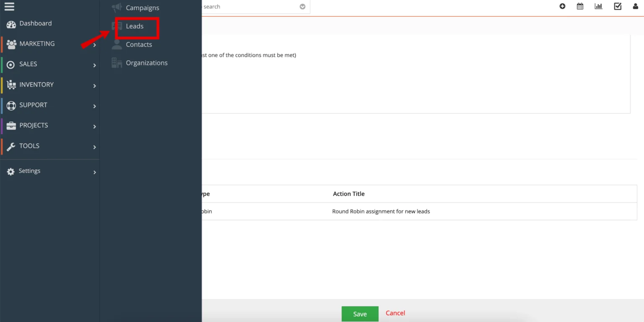This screenshot has width=644, height=322.
Task: Open Contacts from the submenu
Action: pyautogui.click(x=139, y=44)
